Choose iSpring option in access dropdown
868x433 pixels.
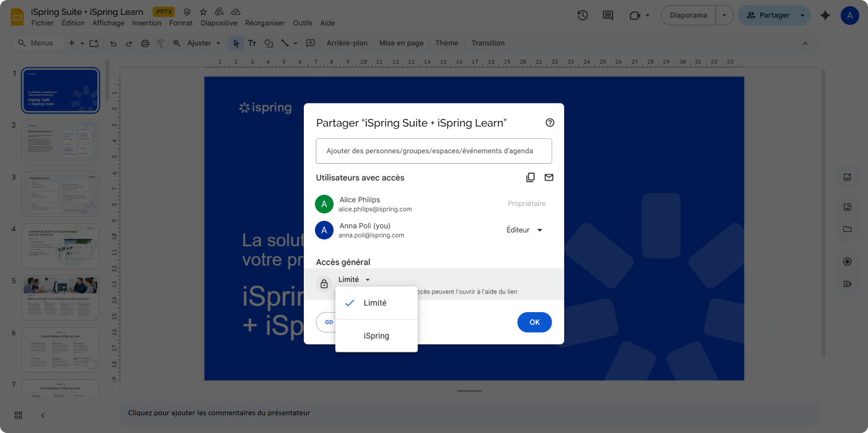point(376,336)
